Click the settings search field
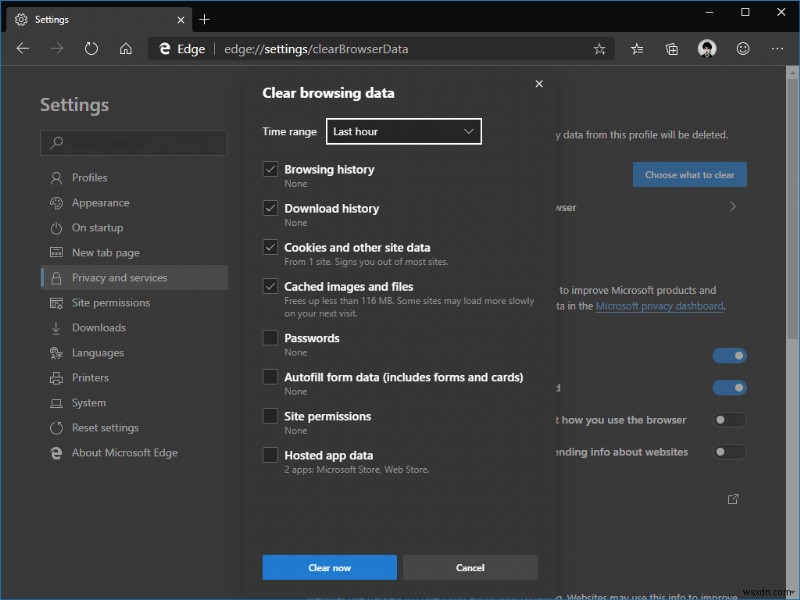 pyautogui.click(x=134, y=142)
